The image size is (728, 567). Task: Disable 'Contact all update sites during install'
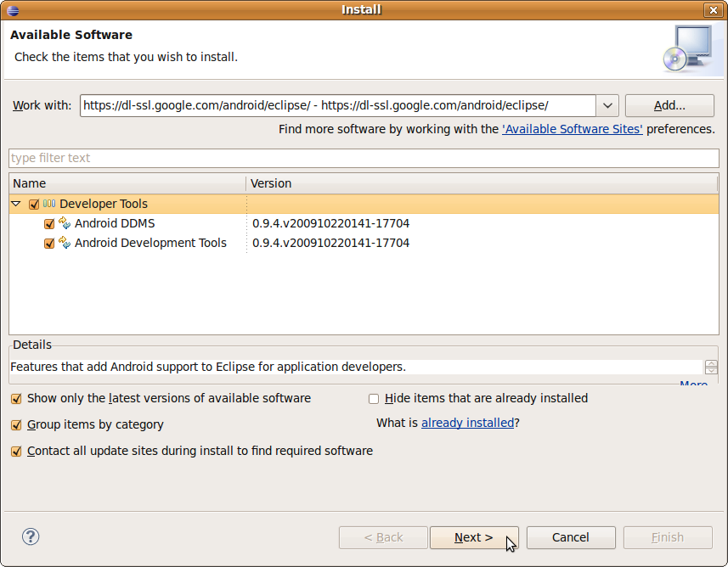pyautogui.click(x=16, y=451)
